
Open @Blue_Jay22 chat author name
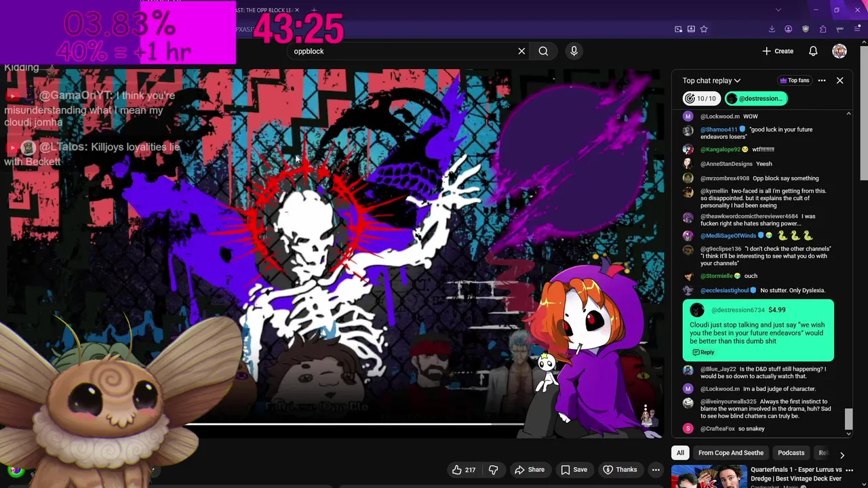tap(718, 369)
